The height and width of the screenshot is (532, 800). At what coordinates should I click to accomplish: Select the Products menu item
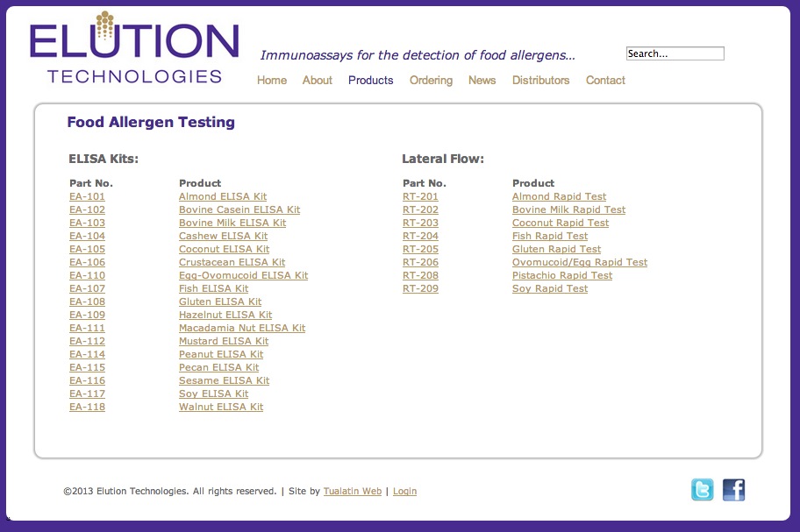[x=371, y=80]
